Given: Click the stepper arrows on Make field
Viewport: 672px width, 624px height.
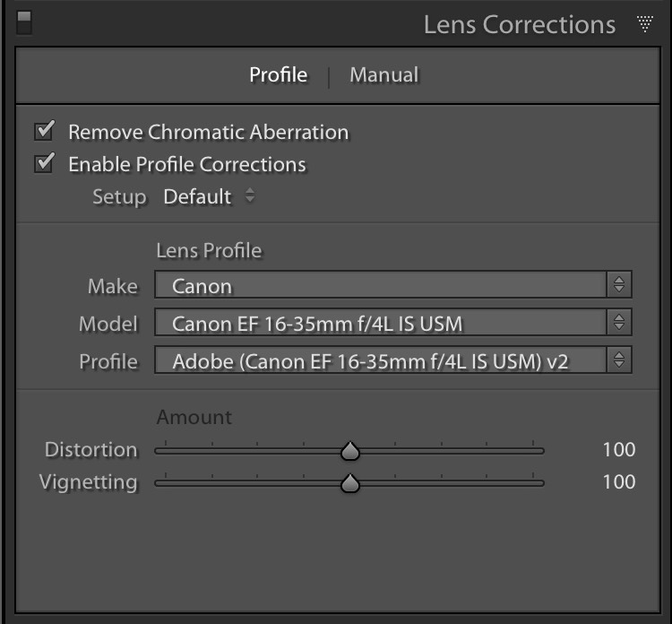Looking at the screenshot, I should [x=619, y=284].
